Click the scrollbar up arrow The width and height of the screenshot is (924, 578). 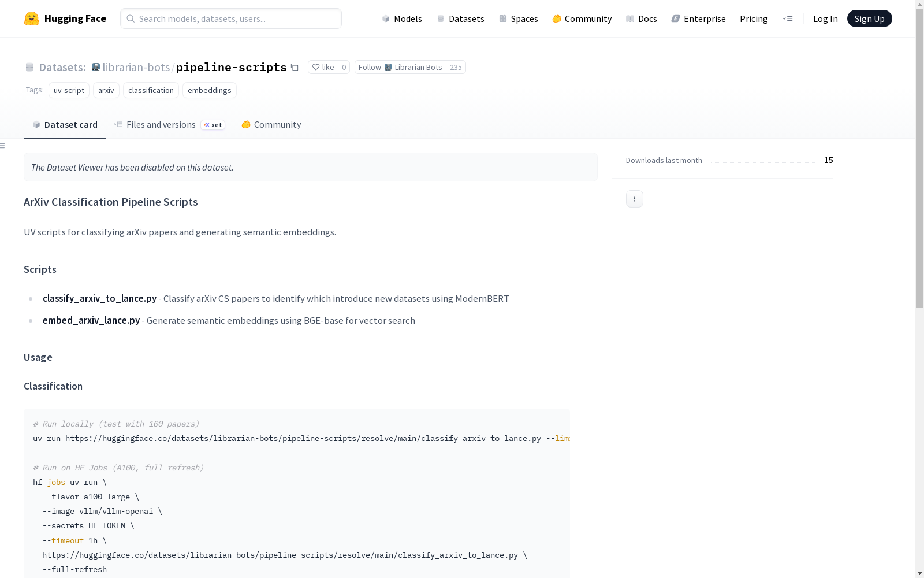click(x=919, y=5)
